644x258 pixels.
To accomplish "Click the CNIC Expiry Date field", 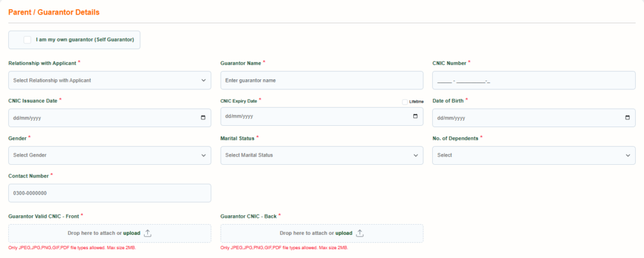I will coord(321,116).
